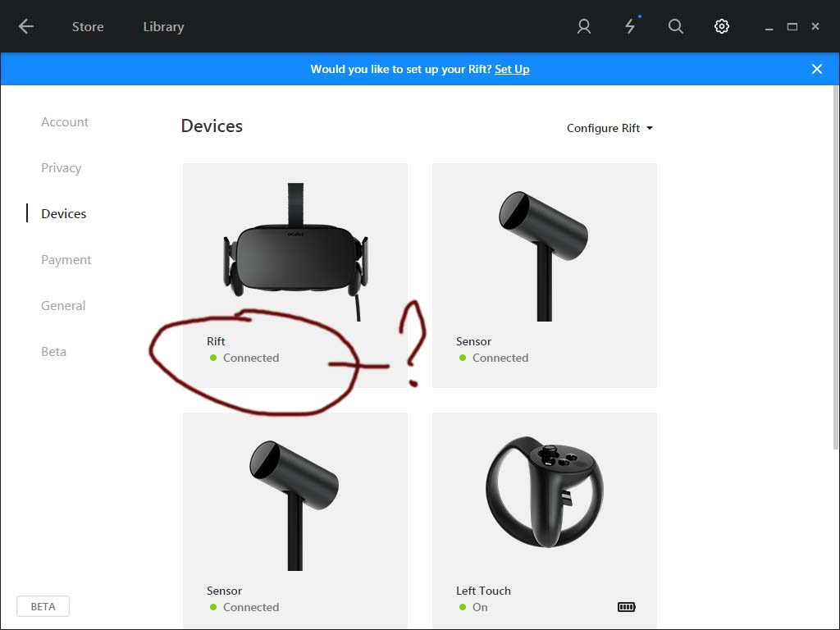Check Left Touch battery icon

[x=626, y=607]
